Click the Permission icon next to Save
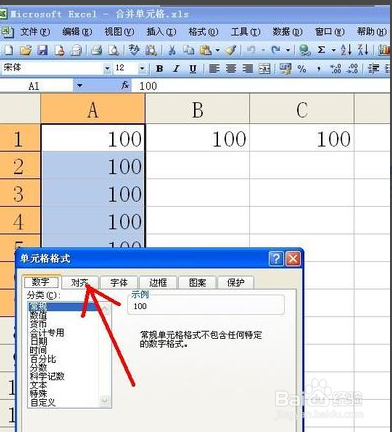392x432 pixels. click(60, 50)
